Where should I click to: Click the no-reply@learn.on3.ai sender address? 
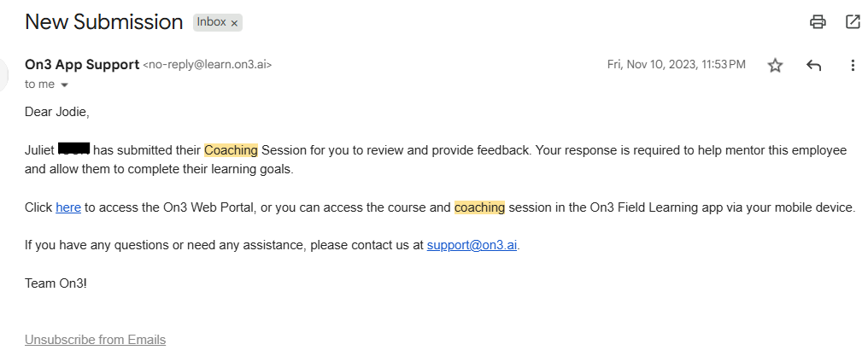click(x=207, y=65)
